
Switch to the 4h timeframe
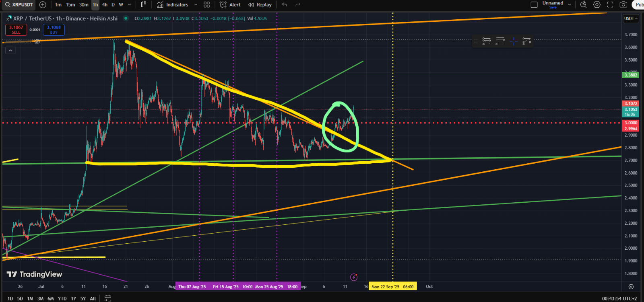[105, 5]
